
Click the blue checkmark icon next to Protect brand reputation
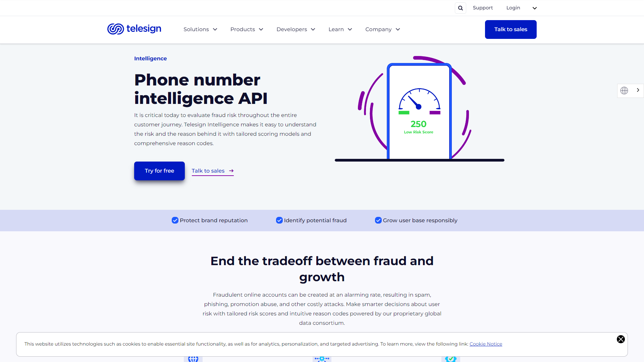click(x=175, y=220)
